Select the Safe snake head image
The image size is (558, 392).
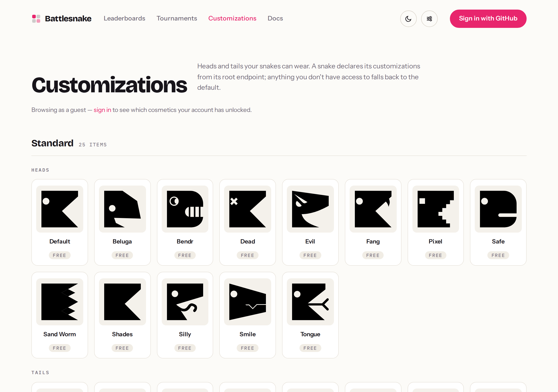click(498, 209)
